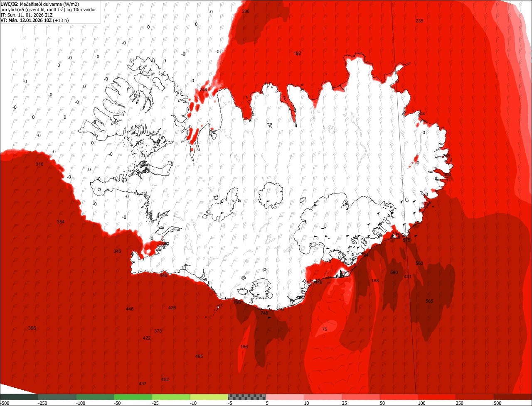This screenshot has height=406, width=532.
Task: Click the flux value 563 off the southeast
Action: 419,263
